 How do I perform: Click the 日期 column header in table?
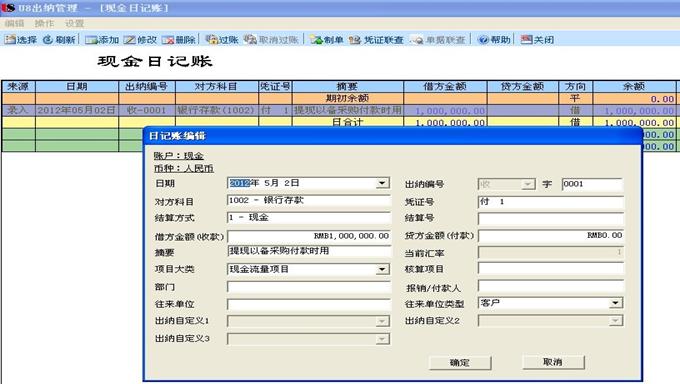tap(77, 86)
